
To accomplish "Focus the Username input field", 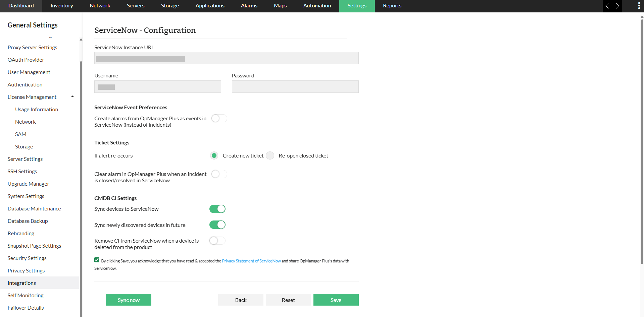I will click(x=158, y=87).
